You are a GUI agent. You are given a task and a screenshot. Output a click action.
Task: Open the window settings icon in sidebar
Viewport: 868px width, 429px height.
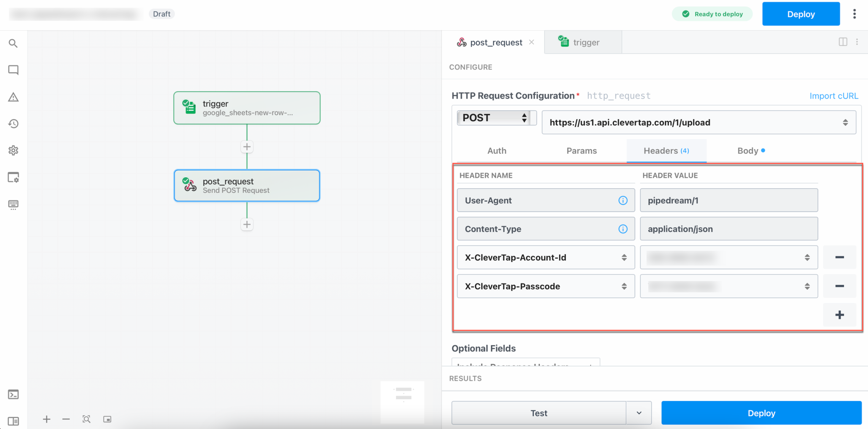click(13, 177)
